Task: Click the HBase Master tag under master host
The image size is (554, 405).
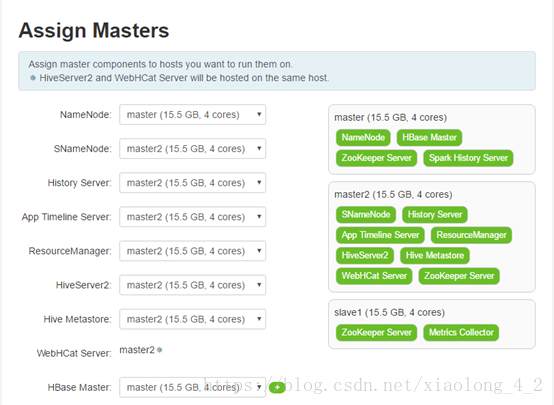Action: click(429, 137)
